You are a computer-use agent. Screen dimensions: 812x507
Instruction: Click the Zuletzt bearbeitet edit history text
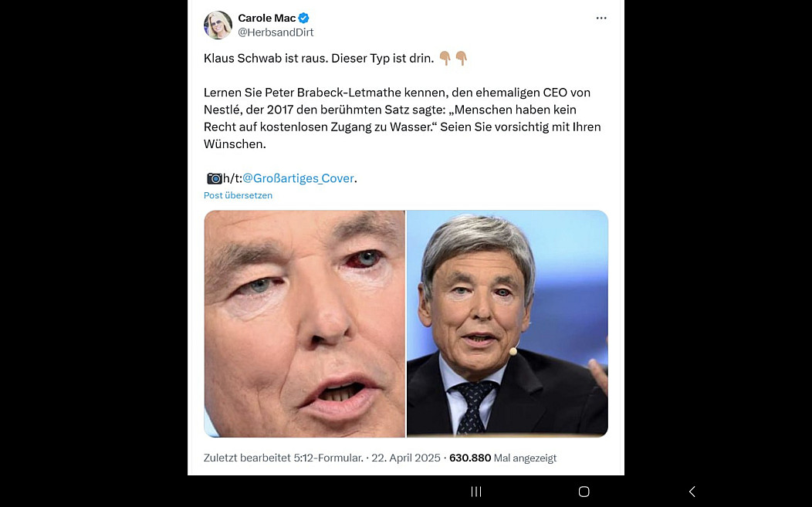point(283,458)
